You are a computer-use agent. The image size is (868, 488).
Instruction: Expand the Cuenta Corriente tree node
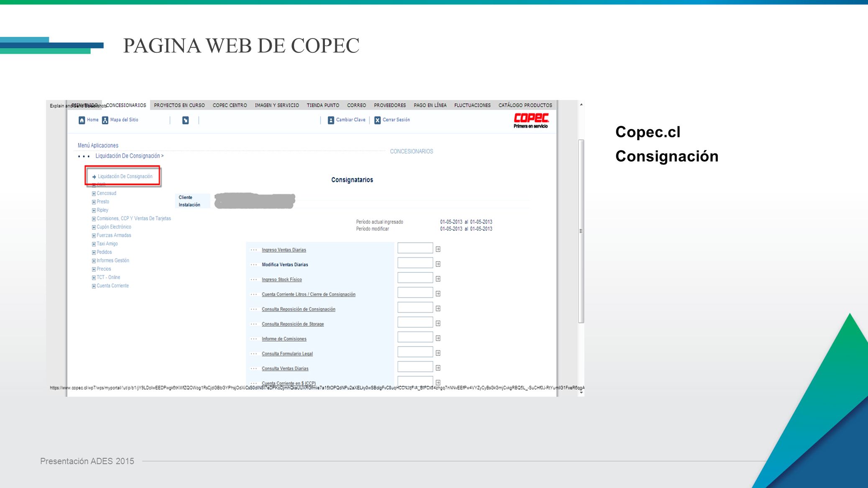[x=94, y=286]
